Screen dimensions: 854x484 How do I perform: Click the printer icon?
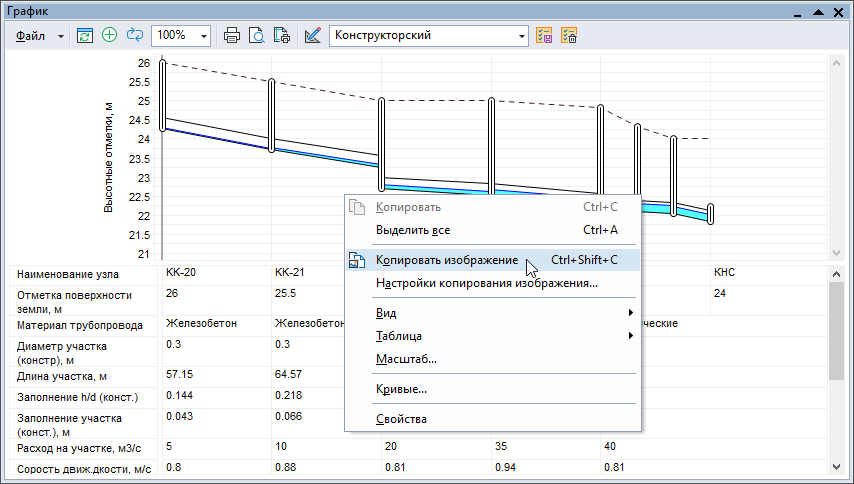232,35
